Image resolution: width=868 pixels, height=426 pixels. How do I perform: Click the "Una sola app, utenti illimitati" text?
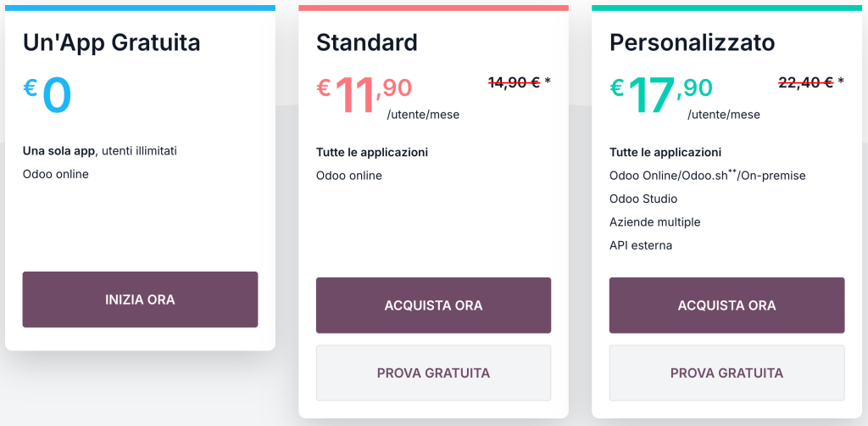point(100,151)
